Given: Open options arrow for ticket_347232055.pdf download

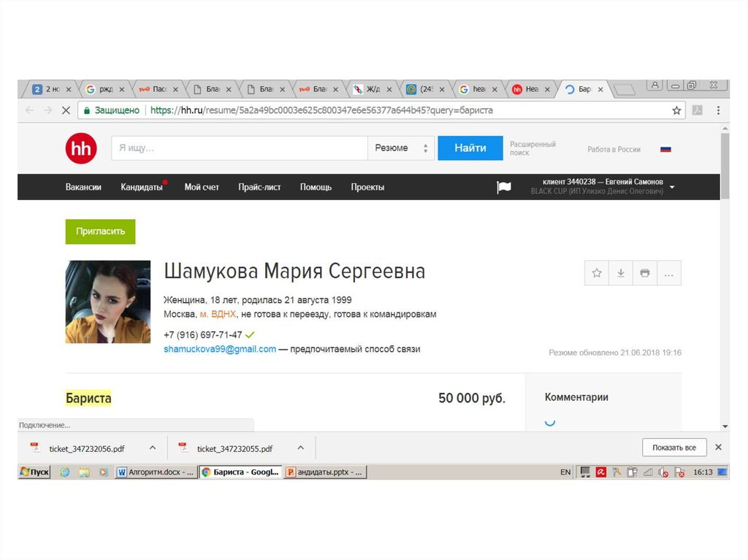Looking at the screenshot, I should pyautogui.click(x=300, y=448).
